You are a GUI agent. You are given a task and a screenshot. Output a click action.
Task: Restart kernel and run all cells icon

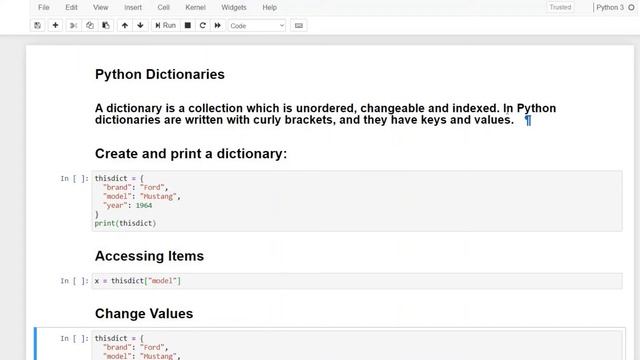tap(218, 25)
